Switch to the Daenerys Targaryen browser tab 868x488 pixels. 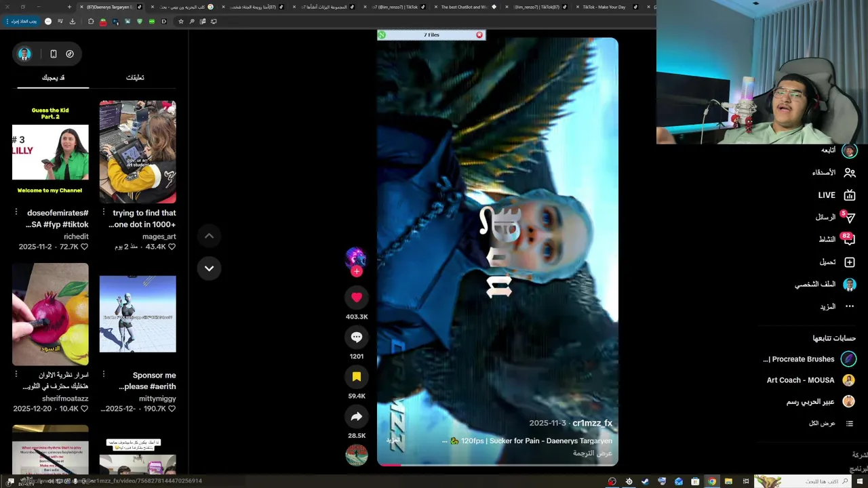[x=113, y=7]
